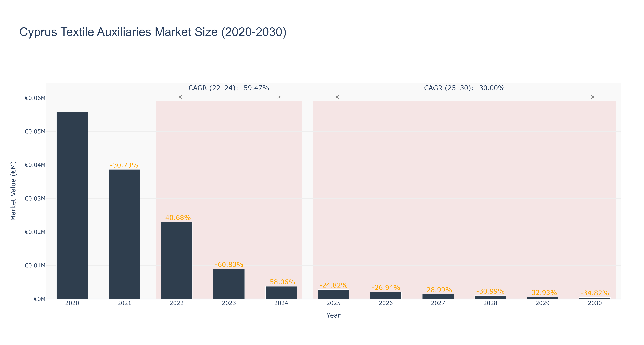644x345 pixels.
Task: Click the 2020 market value bar
Action: (72, 205)
